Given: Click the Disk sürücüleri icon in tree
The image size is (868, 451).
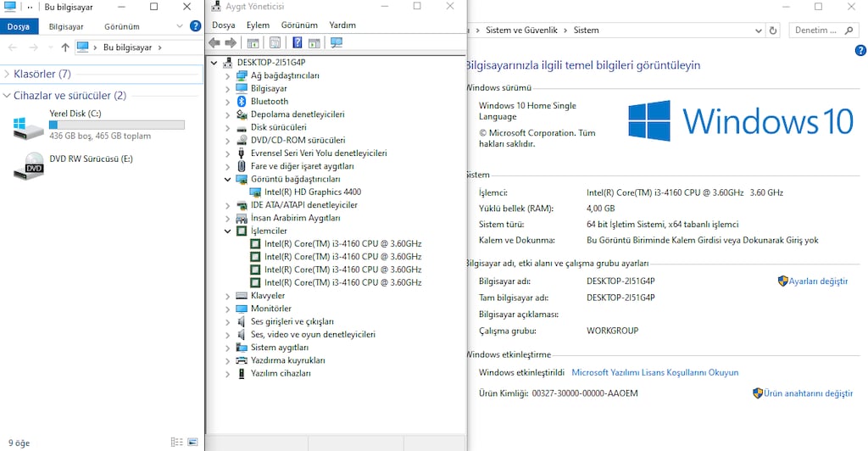Looking at the screenshot, I should click(242, 127).
